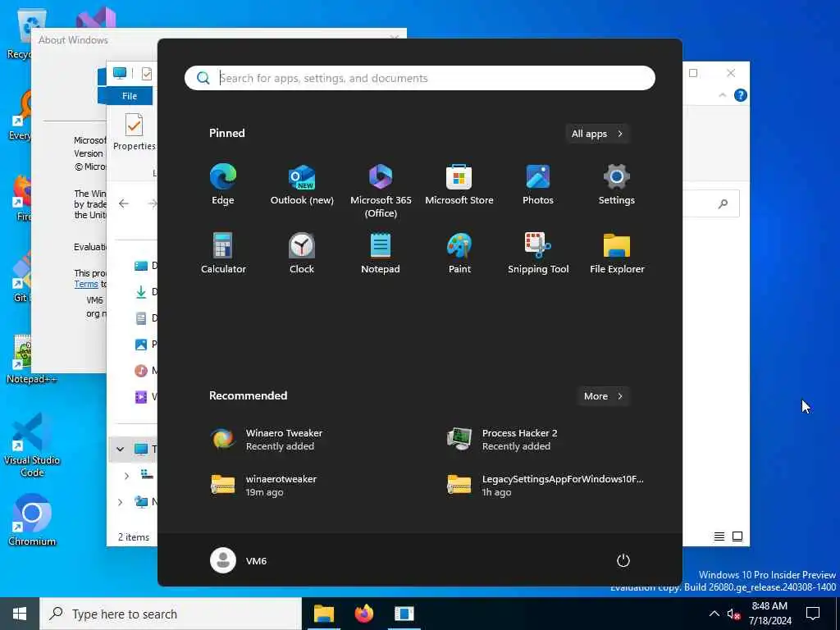Click the muted volume tray icon
Viewport: 840px width, 630px height.
tap(733, 614)
